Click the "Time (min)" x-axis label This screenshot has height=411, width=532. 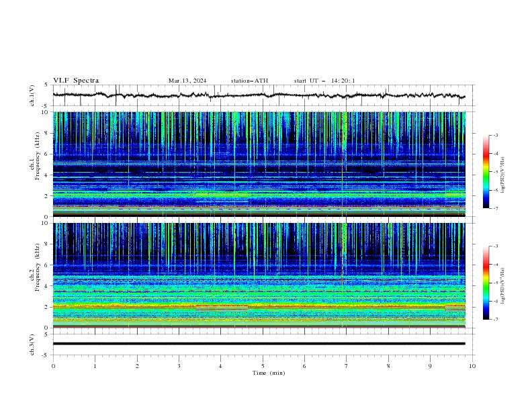(269, 373)
